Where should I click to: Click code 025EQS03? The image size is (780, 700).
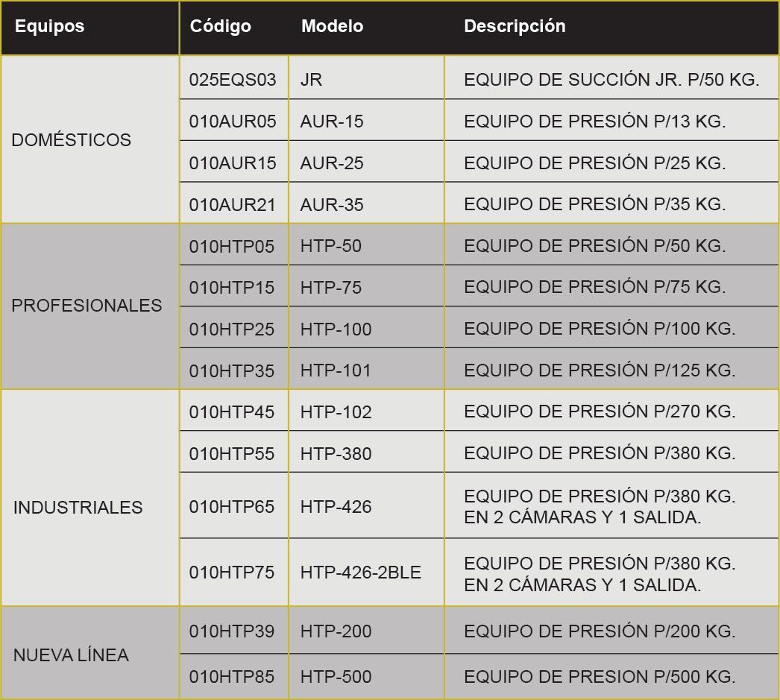[233, 80]
